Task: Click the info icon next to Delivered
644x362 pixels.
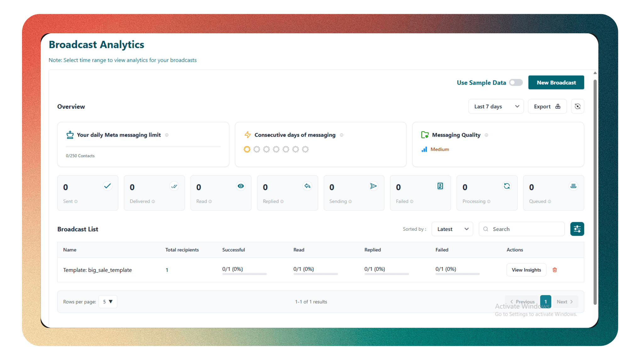Action: pyautogui.click(x=153, y=201)
